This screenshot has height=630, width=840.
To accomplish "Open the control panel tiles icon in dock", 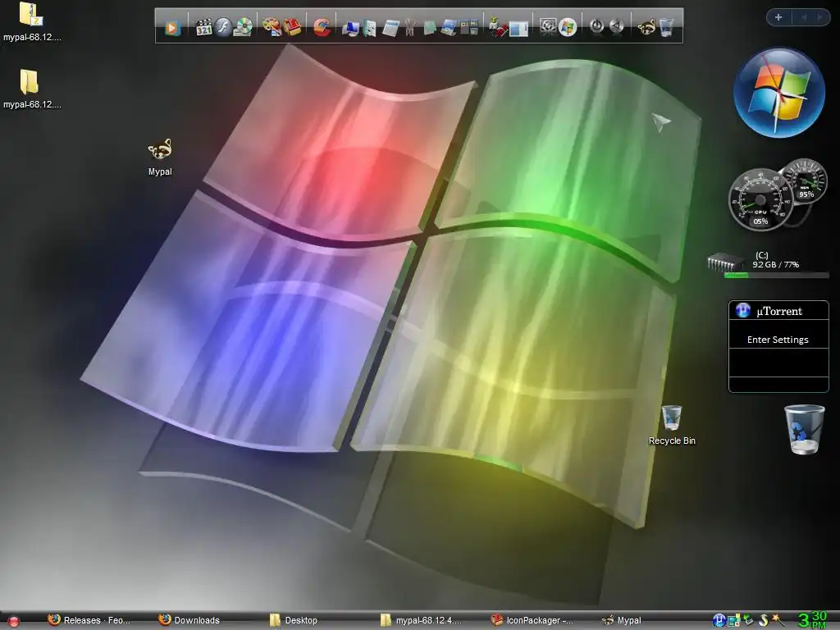I will (x=468, y=27).
